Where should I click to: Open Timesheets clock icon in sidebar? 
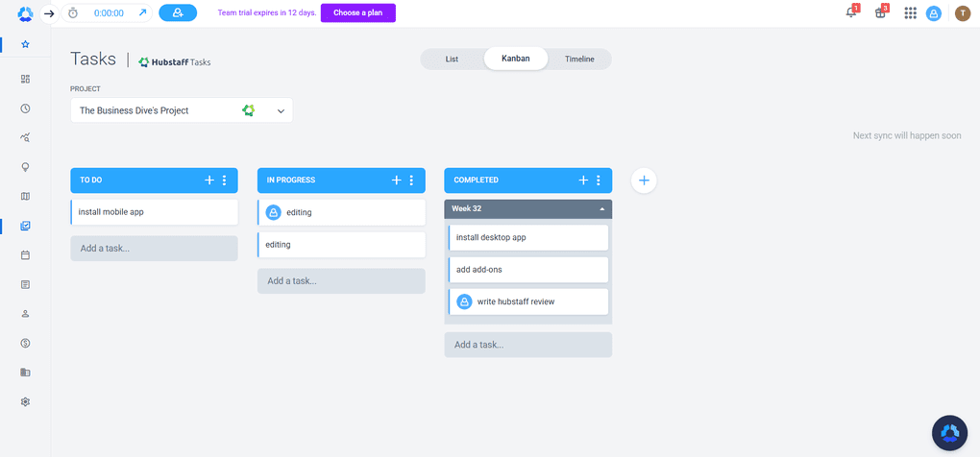26,108
